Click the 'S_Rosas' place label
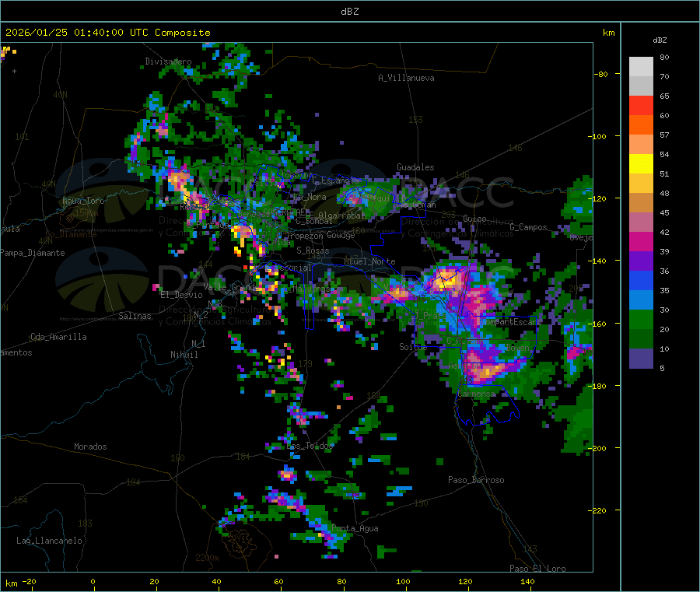Viewport: 700px width, 592px height. 313,250
